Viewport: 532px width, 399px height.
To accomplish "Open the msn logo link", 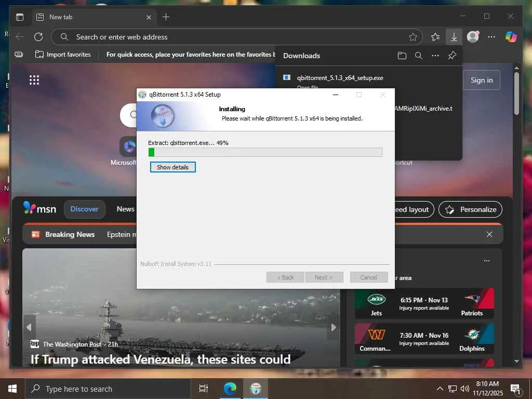I will (39, 208).
